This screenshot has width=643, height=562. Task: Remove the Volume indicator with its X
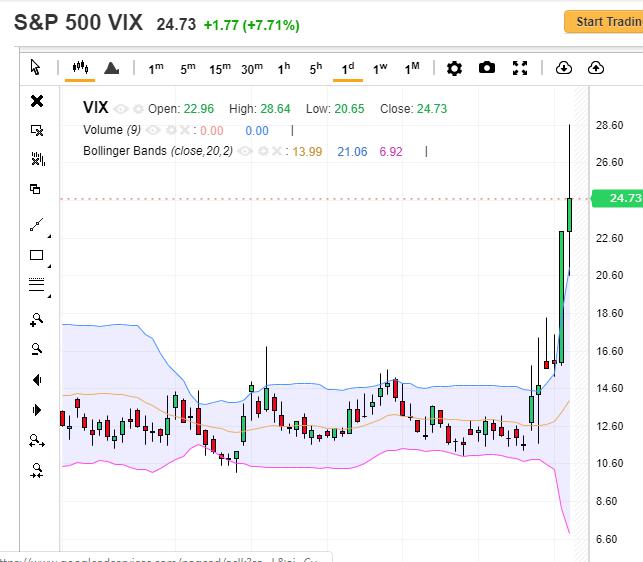click(x=185, y=130)
